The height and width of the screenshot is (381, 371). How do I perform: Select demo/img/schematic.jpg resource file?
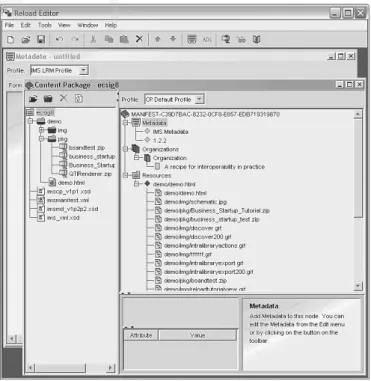click(x=195, y=202)
